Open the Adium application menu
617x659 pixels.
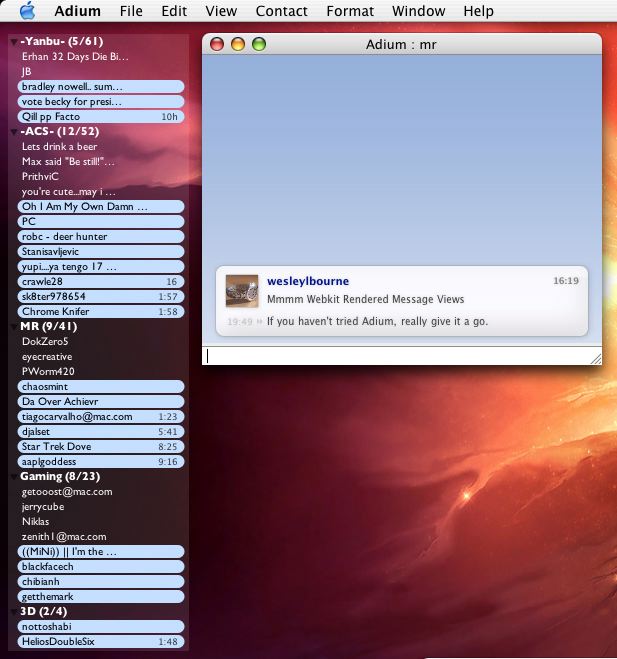[77, 11]
